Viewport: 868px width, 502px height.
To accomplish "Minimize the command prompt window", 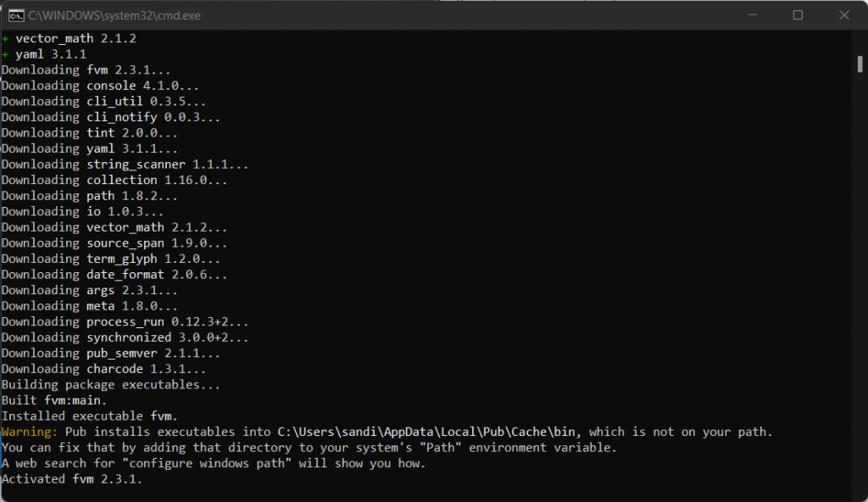I will point(759,15).
